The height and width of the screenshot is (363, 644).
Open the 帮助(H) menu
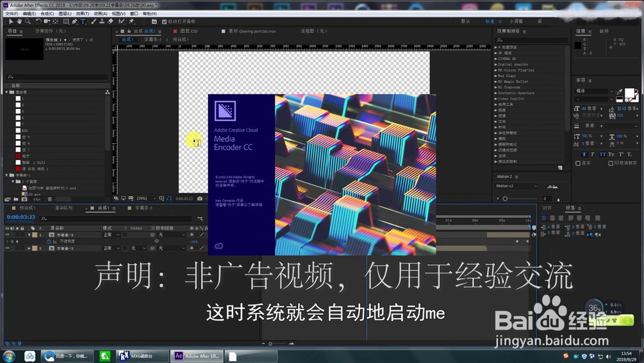[150, 14]
